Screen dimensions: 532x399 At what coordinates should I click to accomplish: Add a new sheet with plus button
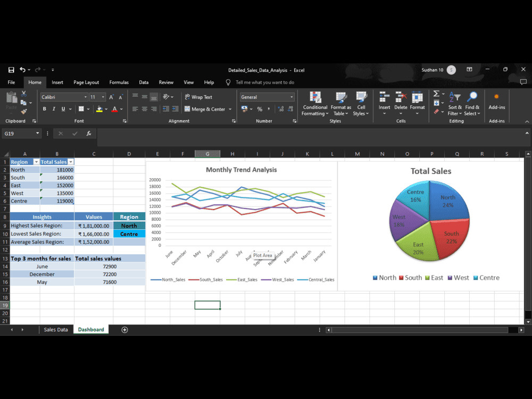(x=124, y=330)
